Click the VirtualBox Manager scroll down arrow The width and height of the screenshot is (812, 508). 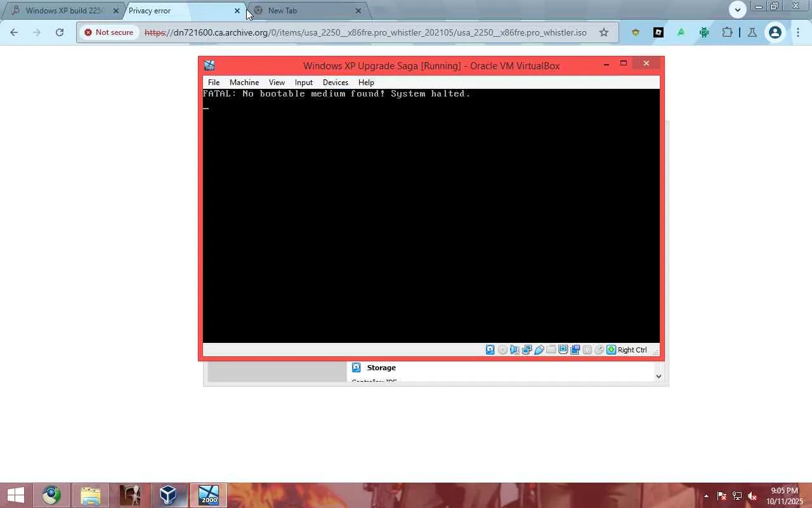click(658, 377)
